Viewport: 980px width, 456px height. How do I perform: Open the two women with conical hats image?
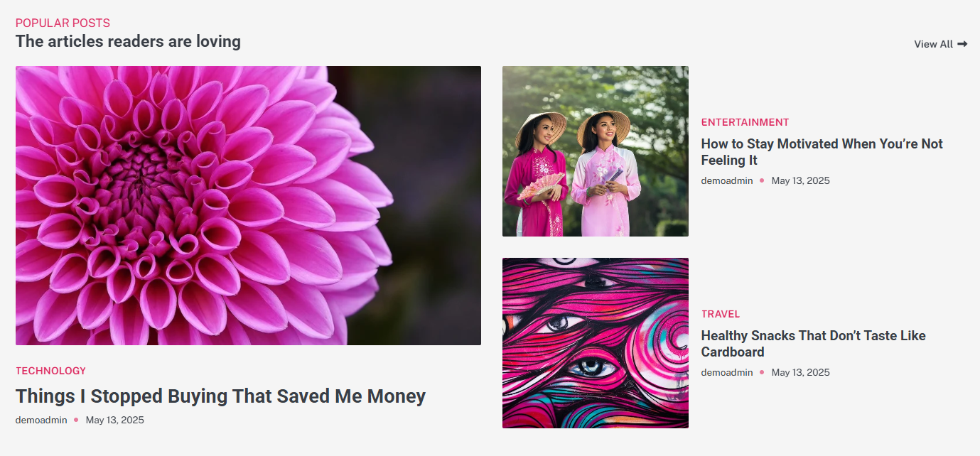point(596,151)
